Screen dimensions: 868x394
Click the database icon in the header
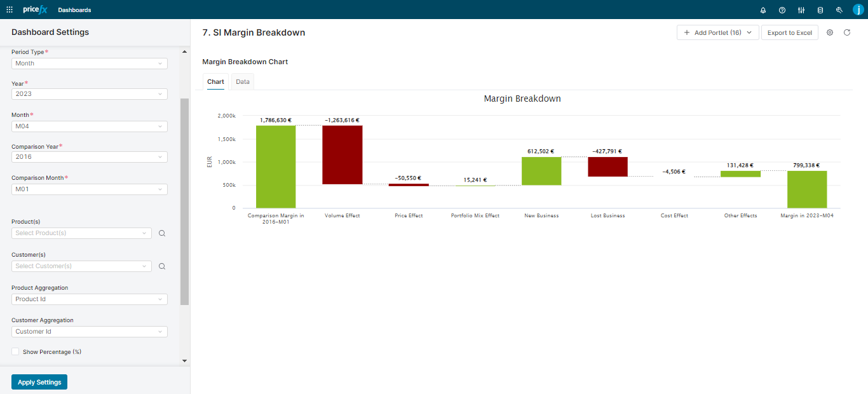coord(820,10)
